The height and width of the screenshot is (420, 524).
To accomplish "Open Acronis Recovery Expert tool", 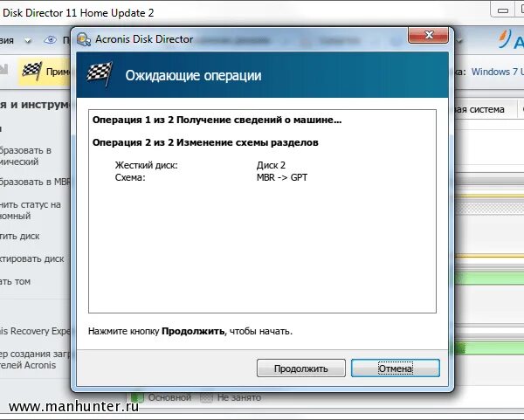I will [x=35, y=331].
